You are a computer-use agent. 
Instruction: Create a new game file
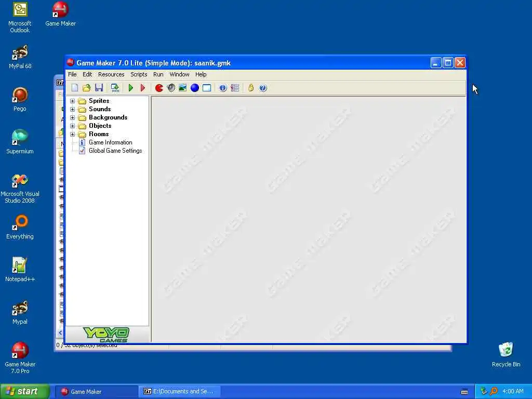click(x=75, y=88)
